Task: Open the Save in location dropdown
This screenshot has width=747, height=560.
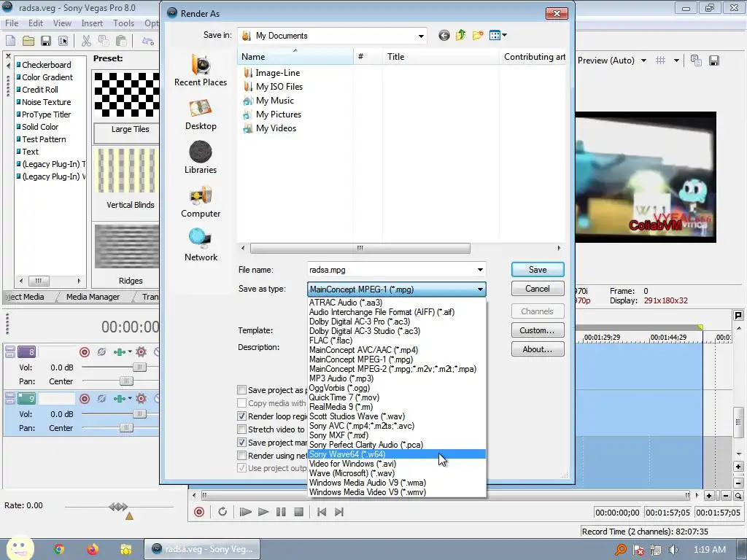Action: coord(421,36)
